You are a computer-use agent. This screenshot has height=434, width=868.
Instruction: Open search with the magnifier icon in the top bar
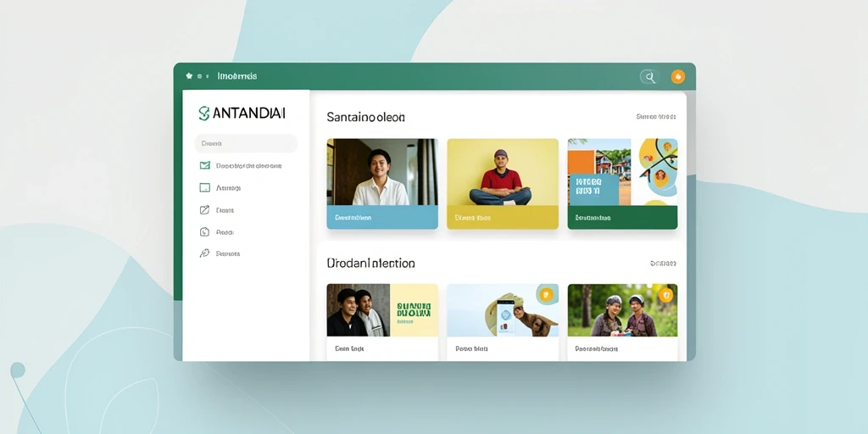[650, 77]
